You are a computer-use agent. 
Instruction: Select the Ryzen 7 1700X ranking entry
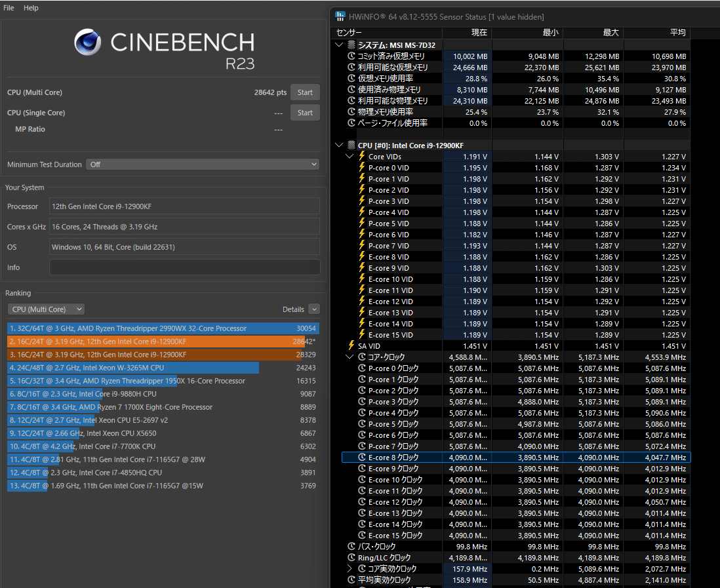pyautogui.click(x=163, y=406)
